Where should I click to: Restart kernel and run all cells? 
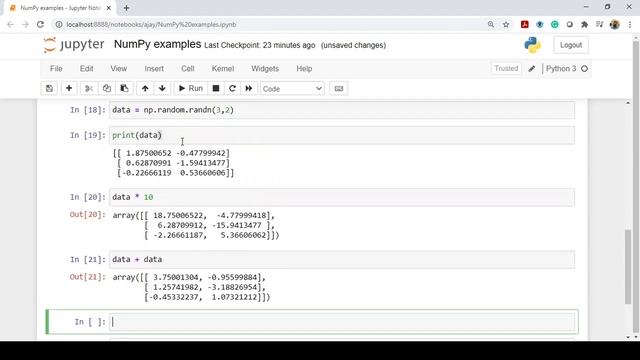[249, 89]
